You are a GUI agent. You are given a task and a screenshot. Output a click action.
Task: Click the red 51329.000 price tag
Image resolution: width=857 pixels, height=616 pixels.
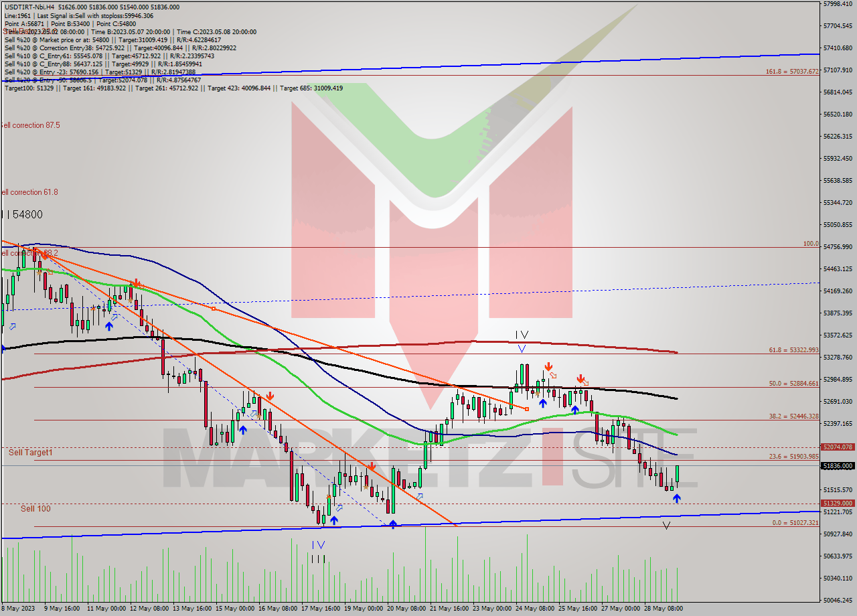point(838,503)
